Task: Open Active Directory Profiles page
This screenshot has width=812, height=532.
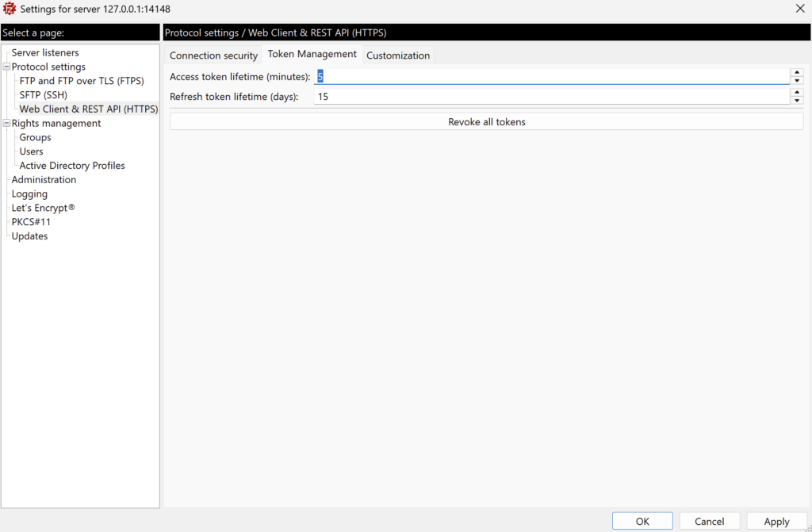Action: [72, 165]
